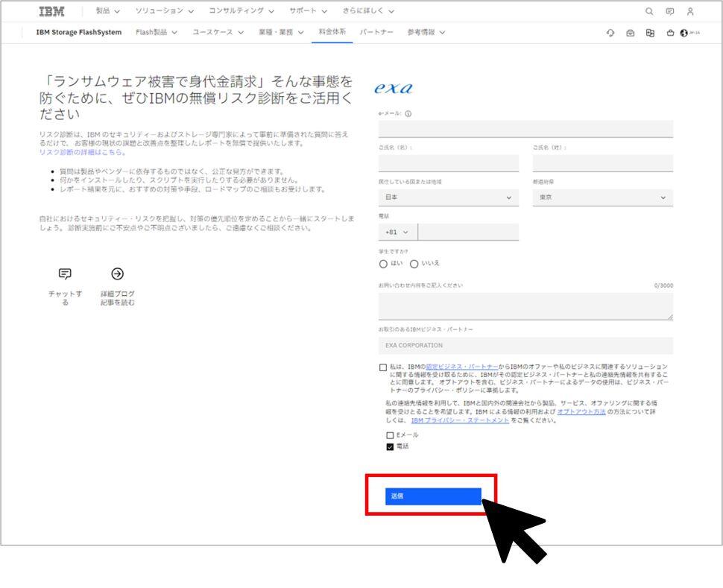Click the text area resize handle
Screen dimensions: 723x588
(x=670, y=317)
